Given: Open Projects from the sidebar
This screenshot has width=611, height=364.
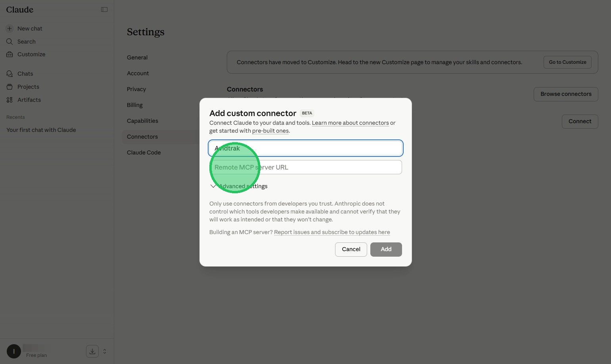Looking at the screenshot, I should [28, 87].
